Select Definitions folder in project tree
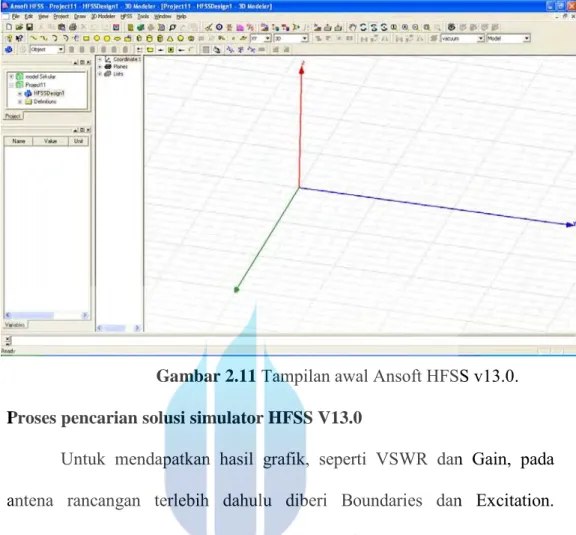576x535 pixels. (45, 102)
